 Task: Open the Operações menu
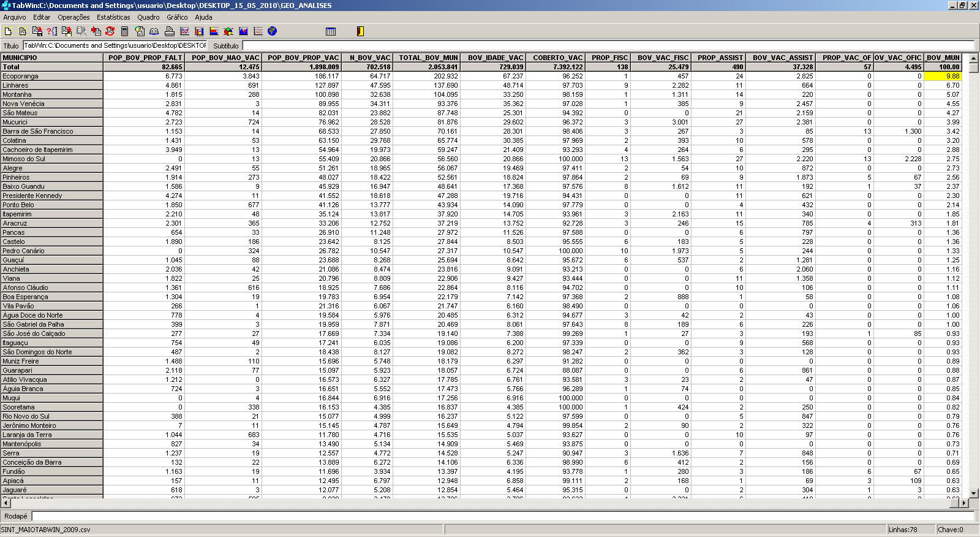(x=73, y=17)
